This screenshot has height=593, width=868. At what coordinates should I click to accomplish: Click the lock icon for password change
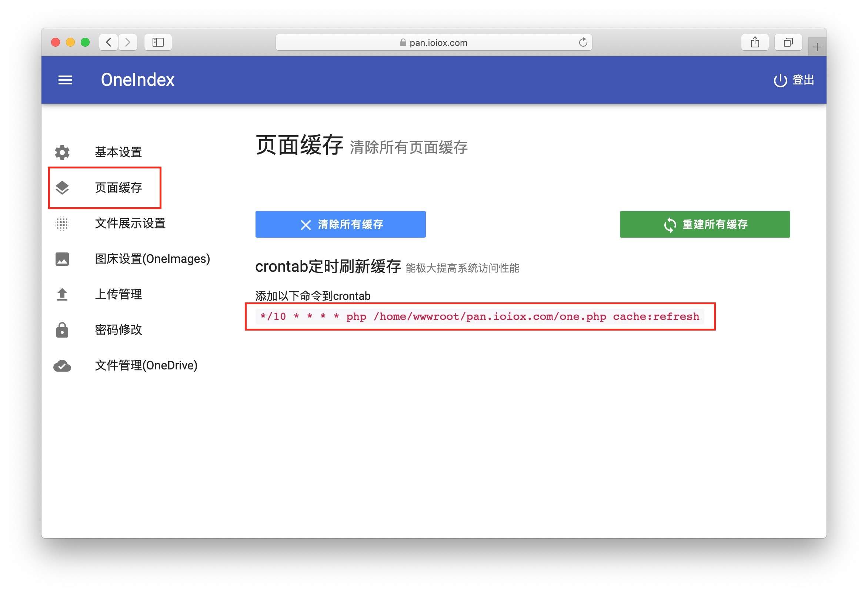point(62,330)
